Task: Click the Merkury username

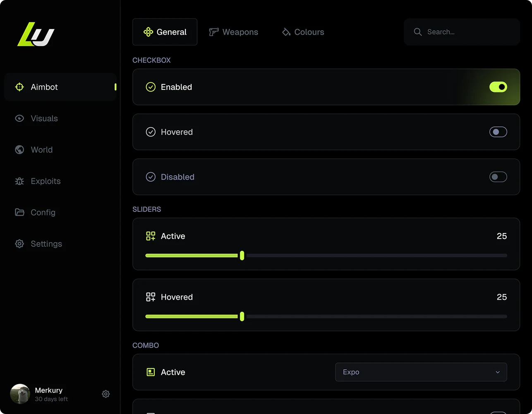Action: [49, 390]
